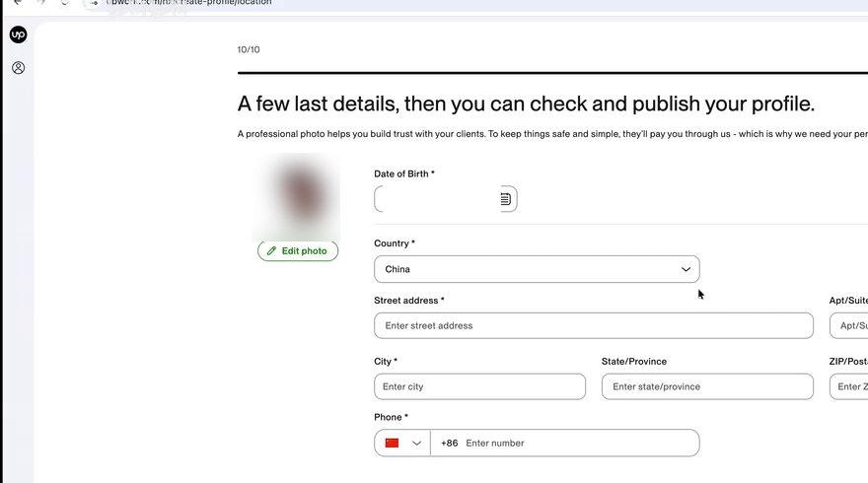The height and width of the screenshot is (483, 868).
Task: Open the user profile icon in sidebar
Action: click(x=19, y=68)
